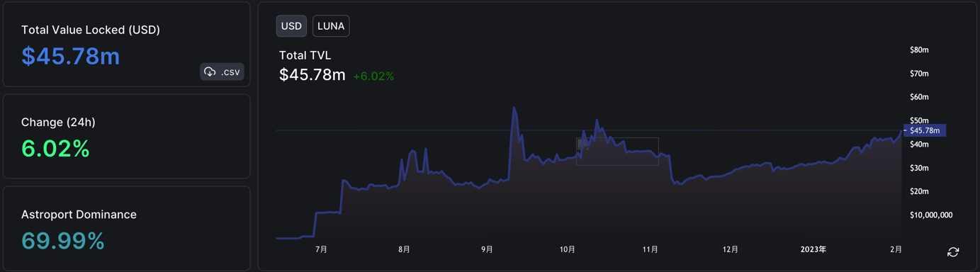The height and width of the screenshot is (272, 980).
Task: Click the $50m y-axis label
Action: coord(919,120)
